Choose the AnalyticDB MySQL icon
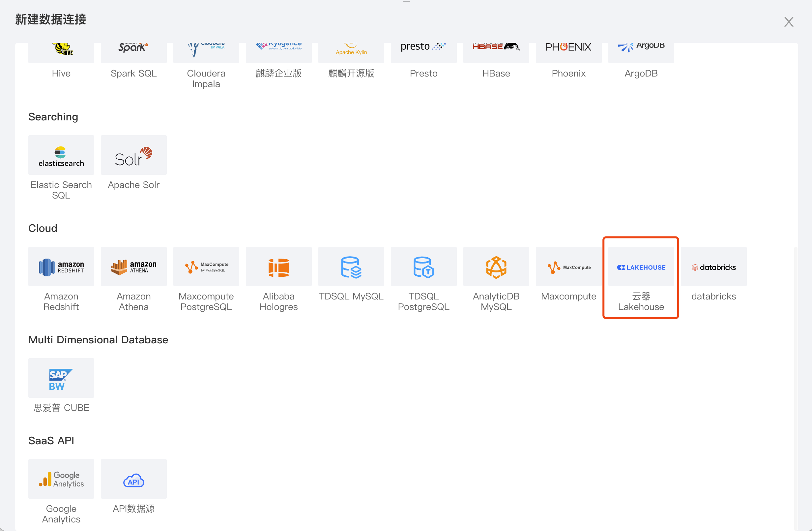 click(x=496, y=267)
